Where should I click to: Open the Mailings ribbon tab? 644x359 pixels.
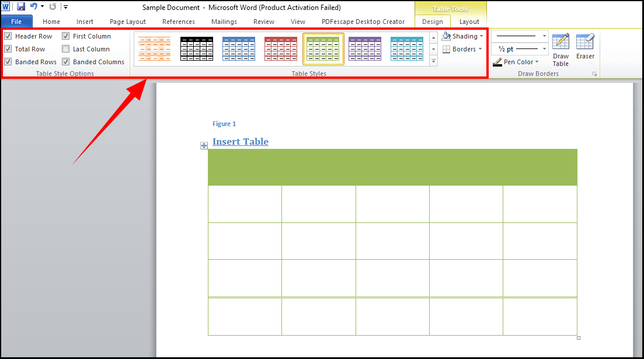tap(224, 21)
